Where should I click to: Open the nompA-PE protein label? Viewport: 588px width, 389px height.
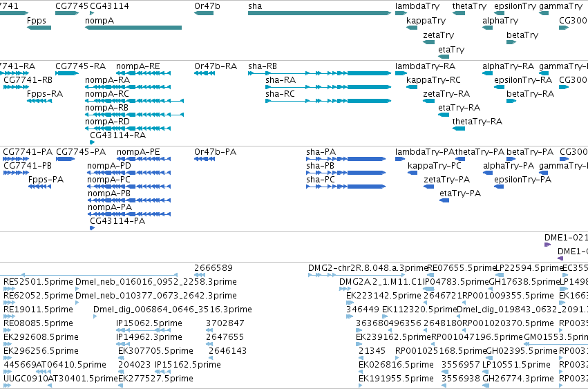[138, 152]
